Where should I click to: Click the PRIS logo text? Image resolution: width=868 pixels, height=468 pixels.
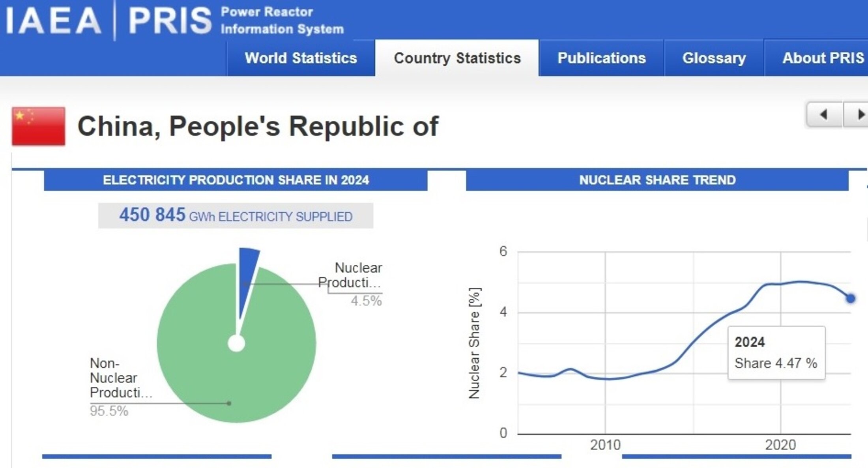(170, 21)
